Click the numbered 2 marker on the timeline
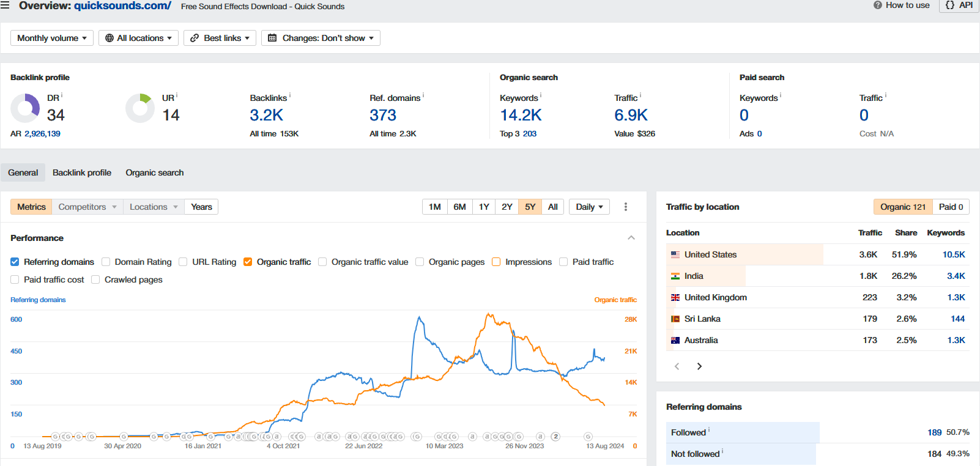 click(x=555, y=437)
